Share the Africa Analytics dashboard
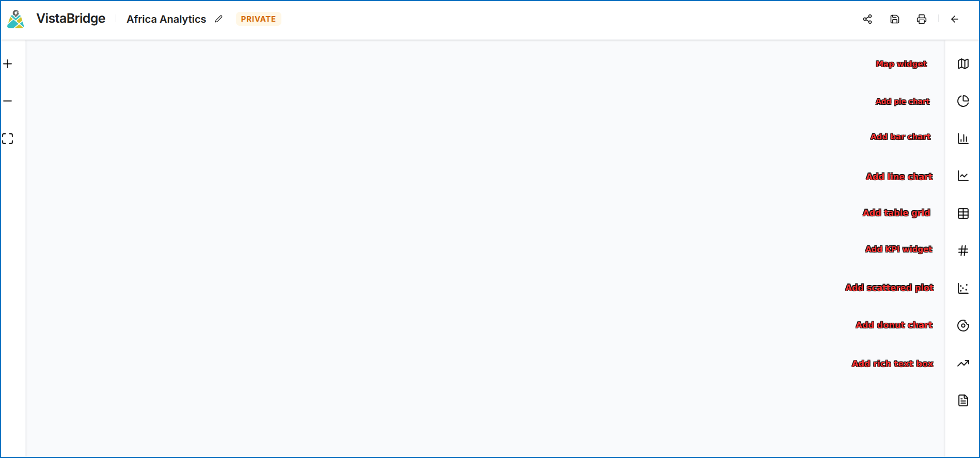This screenshot has height=458, width=980. (867, 19)
